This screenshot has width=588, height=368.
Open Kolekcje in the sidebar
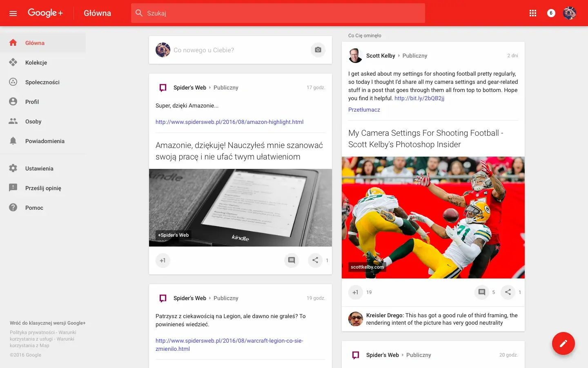(x=36, y=63)
